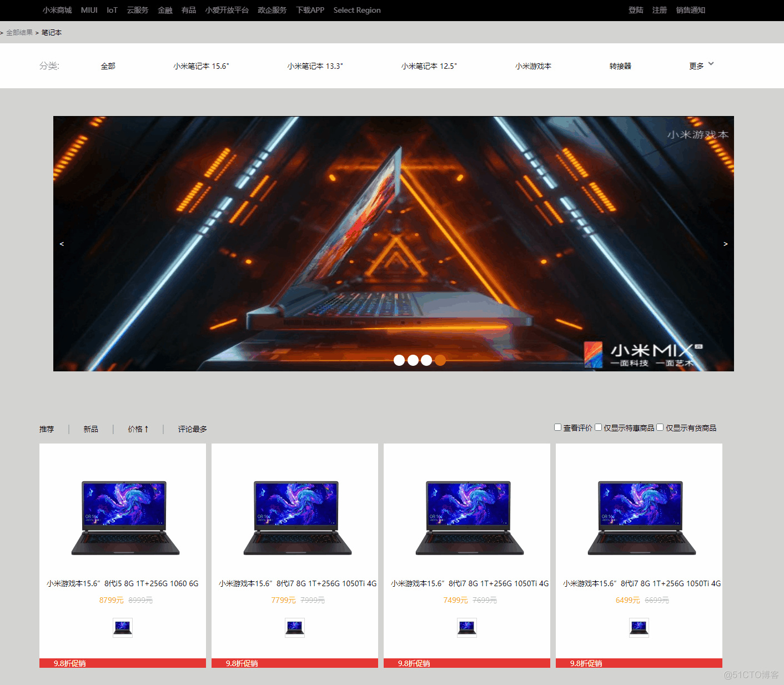Click small thumbnail under 6499元 laptop
Viewport: 784px width, 685px height.
[x=639, y=628]
